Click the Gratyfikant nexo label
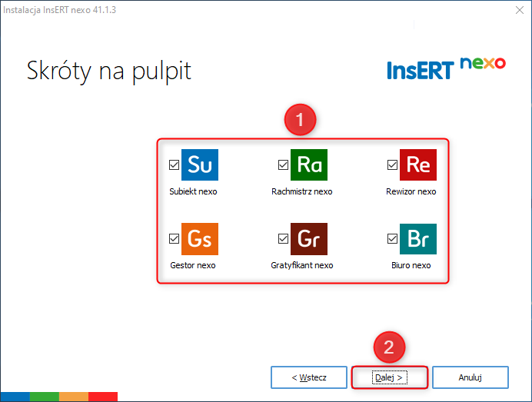Image resolution: width=532 pixels, height=402 pixels. 302,265
